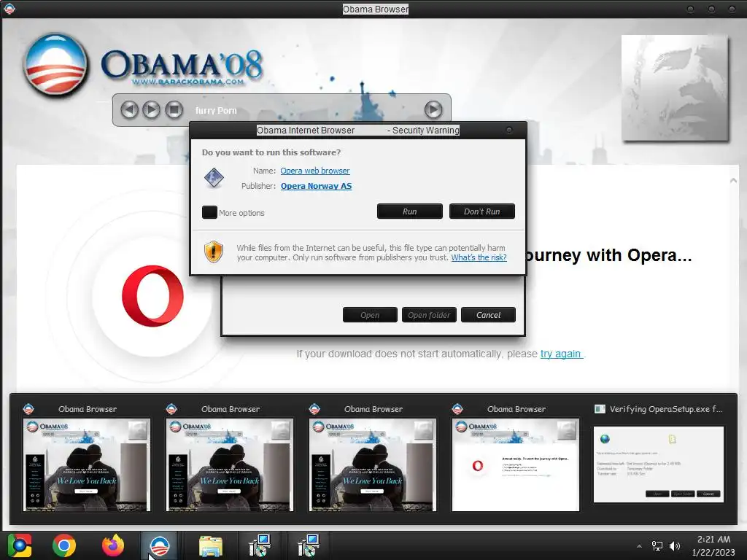This screenshot has height=560, width=747.
Task: Click the network tray icon
Action: (x=657, y=546)
